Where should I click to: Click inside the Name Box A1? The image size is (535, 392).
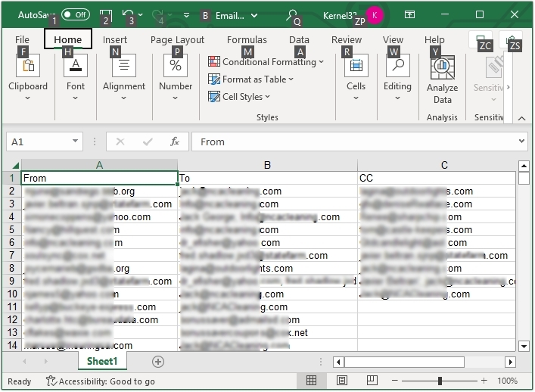39,142
